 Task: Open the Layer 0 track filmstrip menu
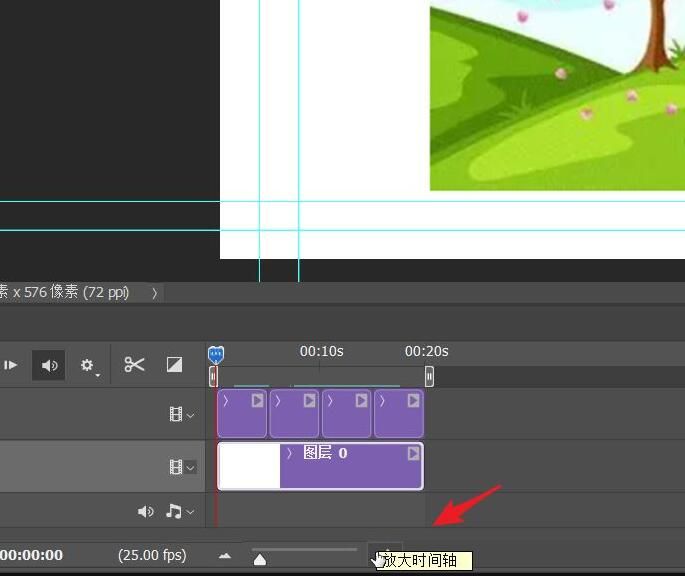181,467
